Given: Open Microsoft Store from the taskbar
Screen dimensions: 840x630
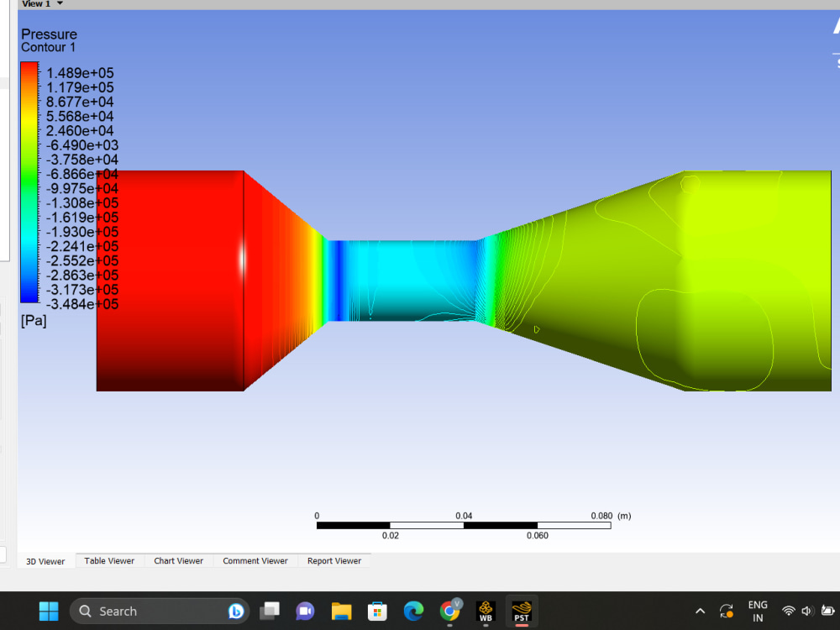Looking at the screenshot, I should (x=377, y=611).
